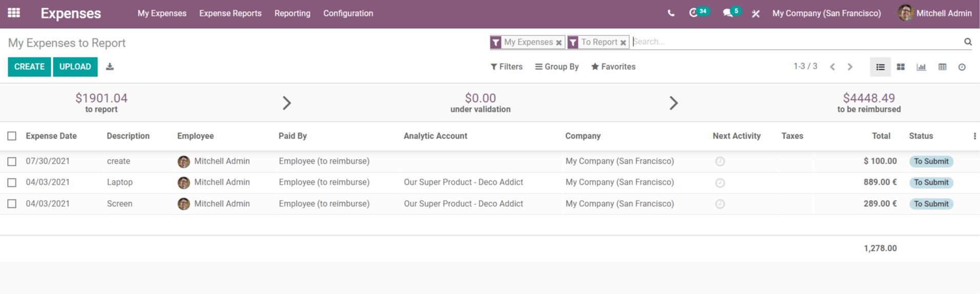
Task: Click the Upload button
Action: pos(75,67)
